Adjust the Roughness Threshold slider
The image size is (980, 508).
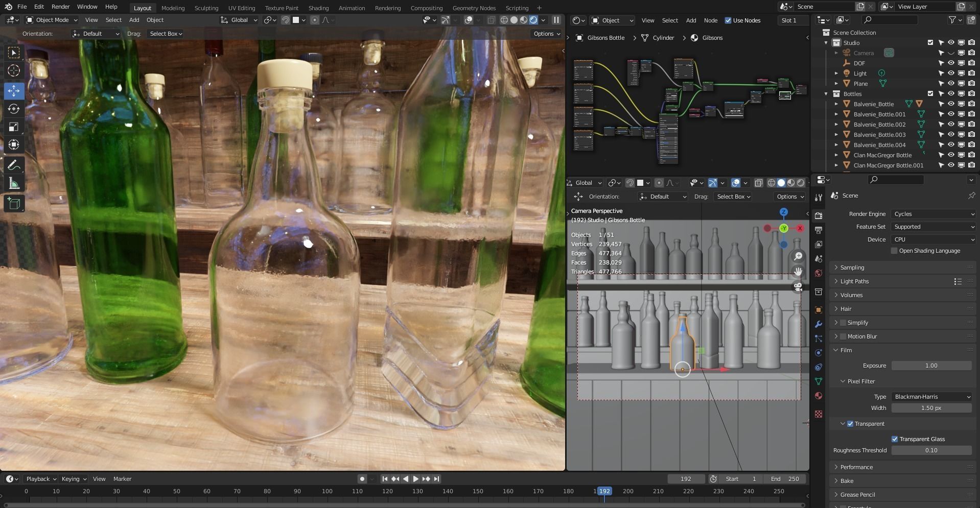931,450
